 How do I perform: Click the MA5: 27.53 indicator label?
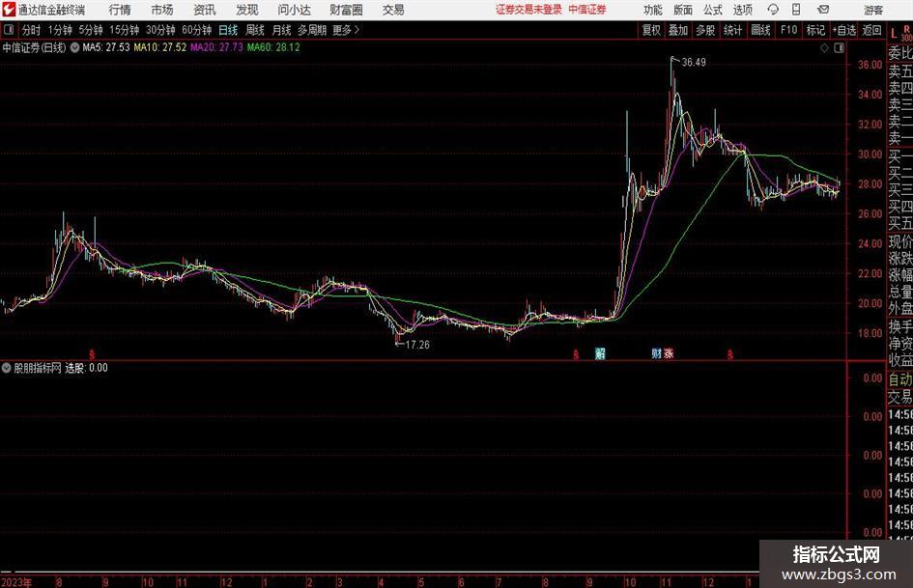click(x=106, y=47)
